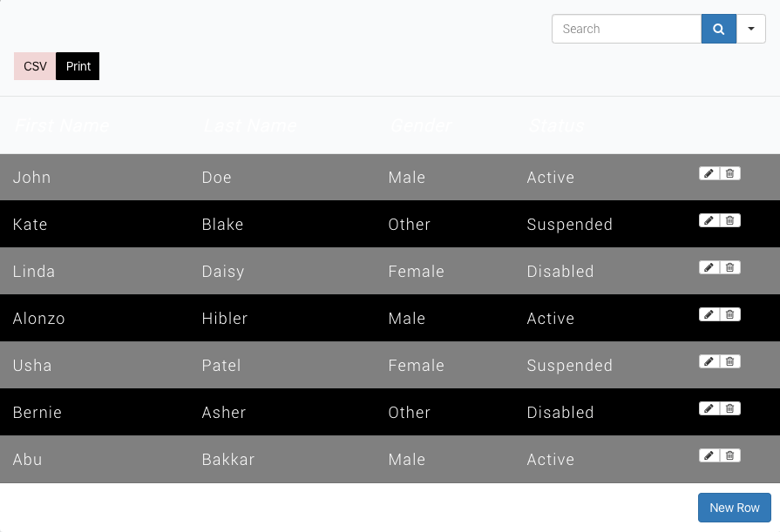Export the table as CSV
Image resolution: width=780 pixels, height=532 pixels.
[35, 66]
